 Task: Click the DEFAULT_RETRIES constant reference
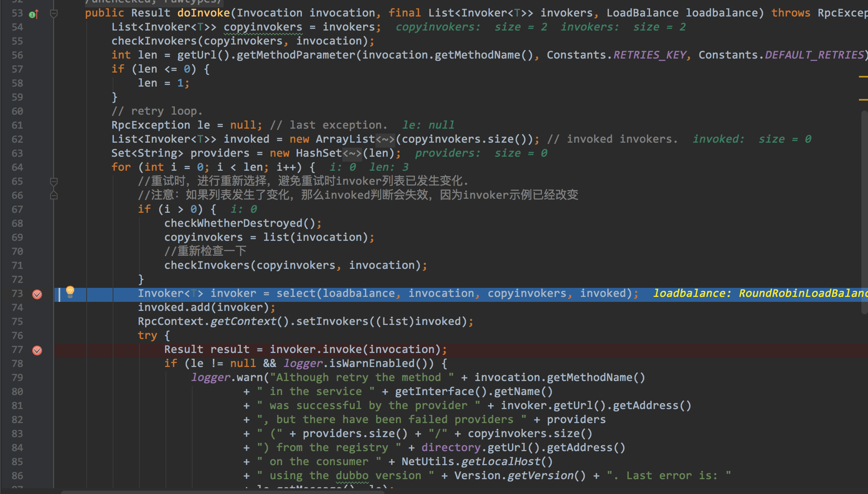(814, 55)
